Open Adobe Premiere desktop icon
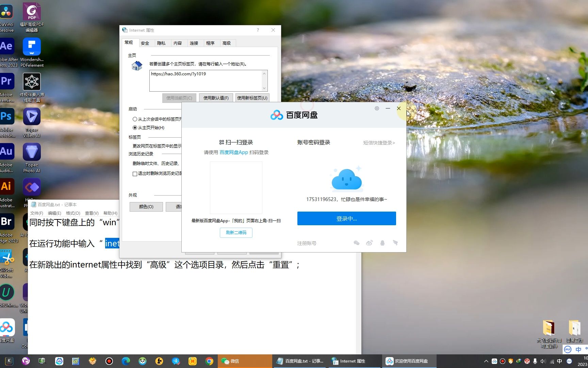The height and width of the screenshot is (368, 588). pos(7,88)
